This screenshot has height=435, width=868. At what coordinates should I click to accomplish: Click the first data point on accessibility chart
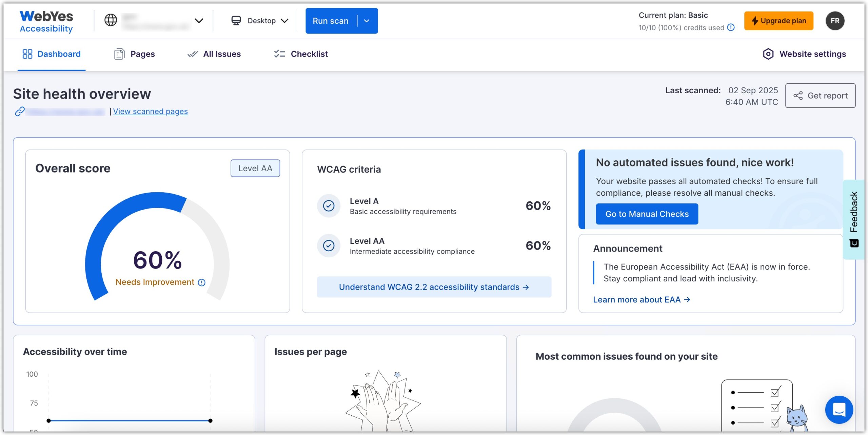[x=48, y=420]
